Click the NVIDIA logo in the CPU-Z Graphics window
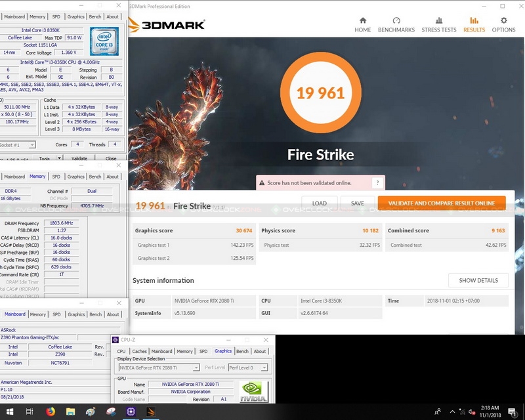Screen dimensions: 525x420 (x=253, y=392)
